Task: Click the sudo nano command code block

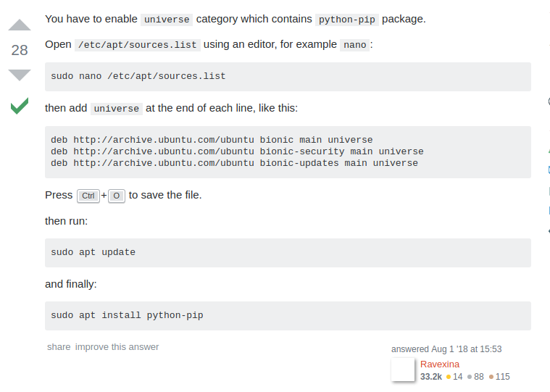Action: pos(288,76)
